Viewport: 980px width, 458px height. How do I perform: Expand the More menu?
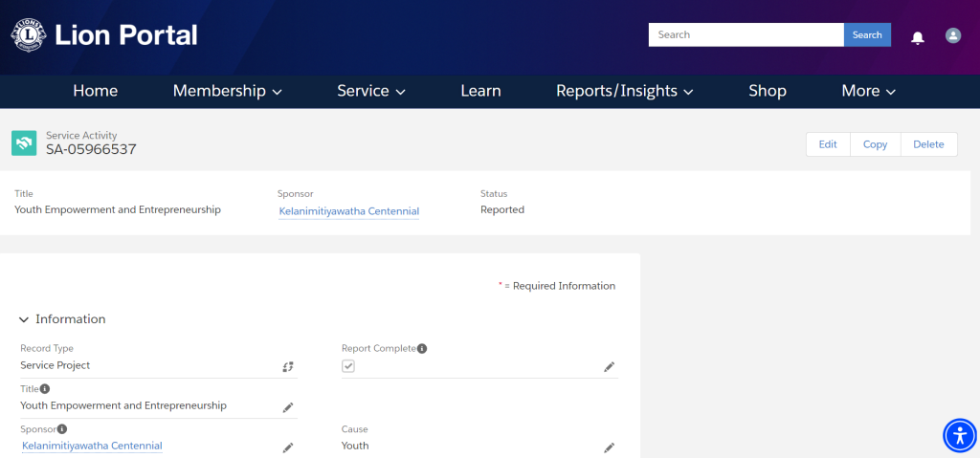pyautogui.click(x=869, y=91)
